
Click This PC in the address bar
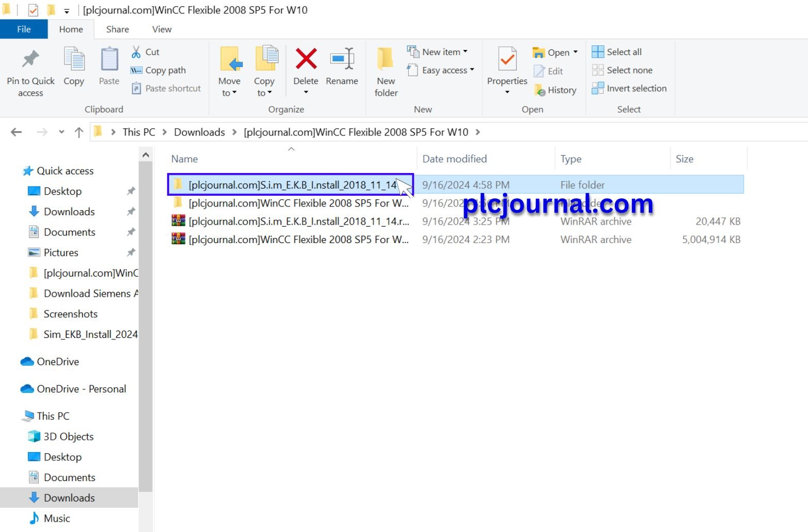[x=139, y=132]
